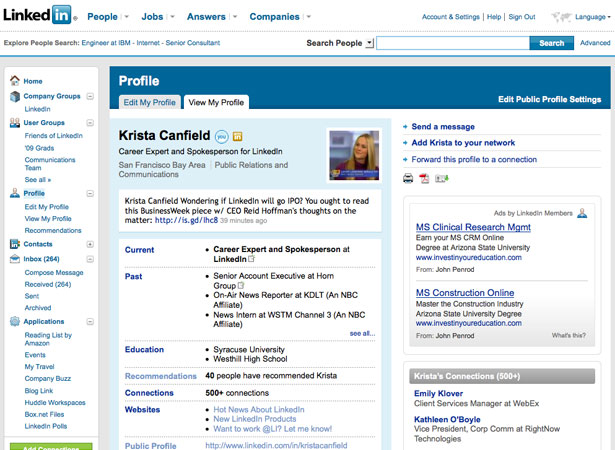Click 'See all »' under User Groups
Image resolution: width=615 pixels, height=450 pixels.
coord(38,180)
